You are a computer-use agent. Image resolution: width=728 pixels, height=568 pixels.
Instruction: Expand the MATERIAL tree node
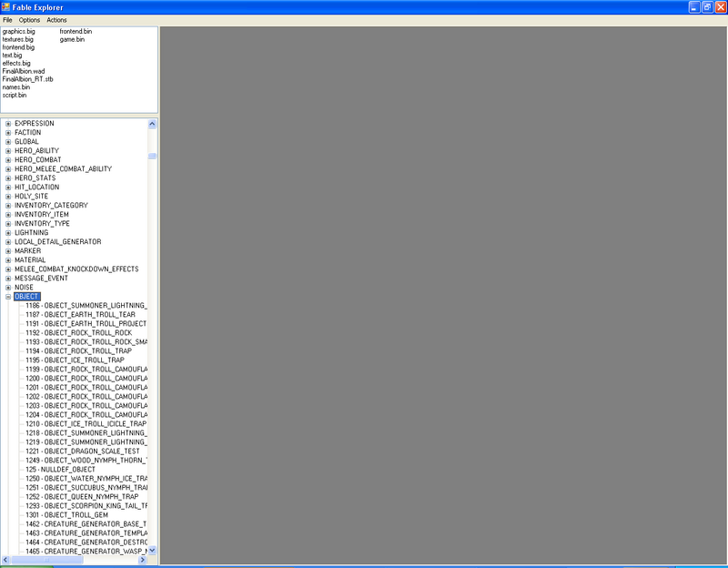click(x=8, y=260)
